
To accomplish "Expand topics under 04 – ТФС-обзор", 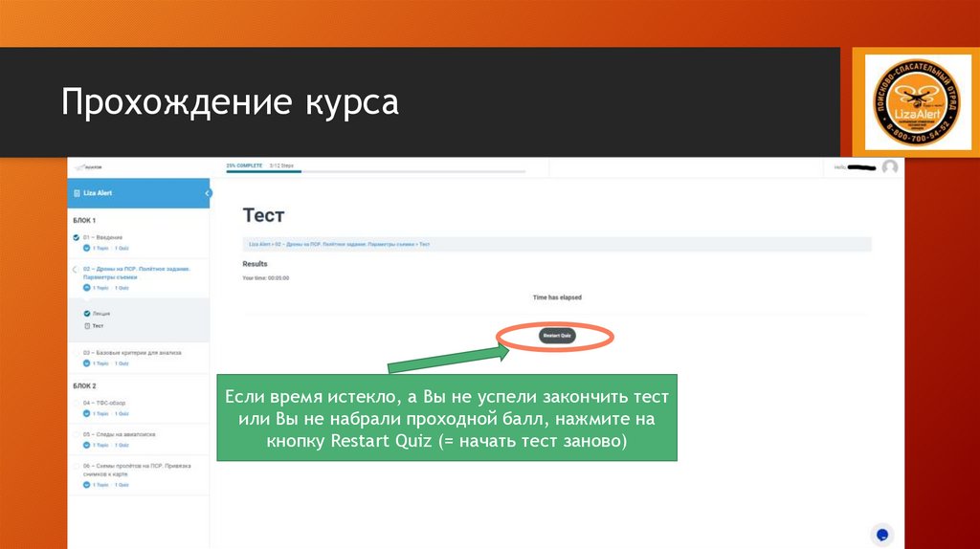I will tap(86, 414).
